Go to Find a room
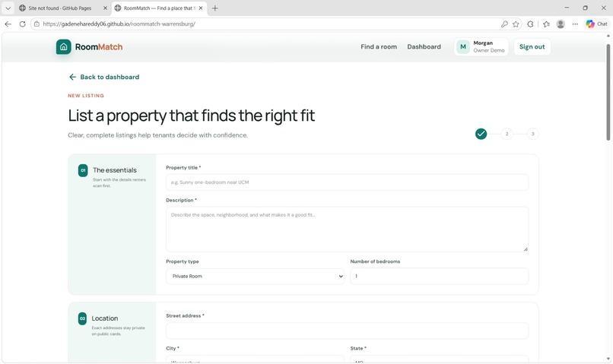613x364 pixels. (379, 46)
